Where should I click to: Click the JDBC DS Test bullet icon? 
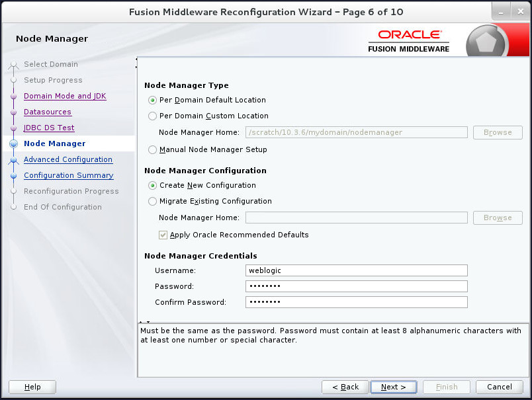coord(14,128)
